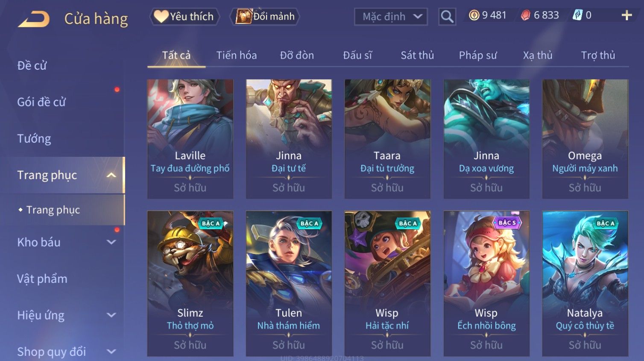Click the plus icon to add currency
Screen dimensions: 644x361
click(626, 15)
